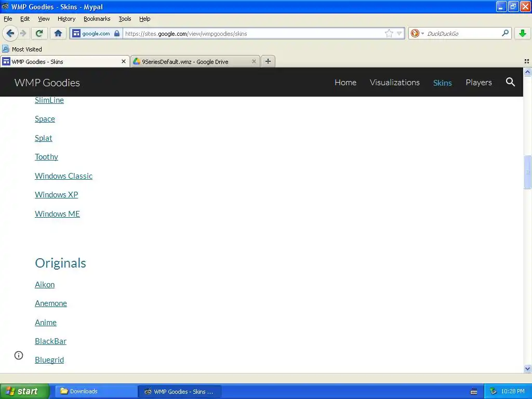Open the Bookmarks menu

(x=97, y=19)
